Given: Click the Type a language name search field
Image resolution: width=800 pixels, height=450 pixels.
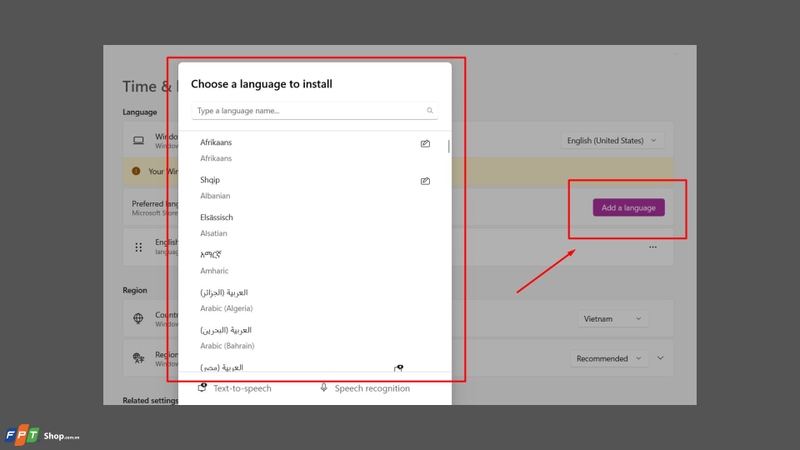Looking at the screenshot, I should pyautogui.click(x=315, y=111).
